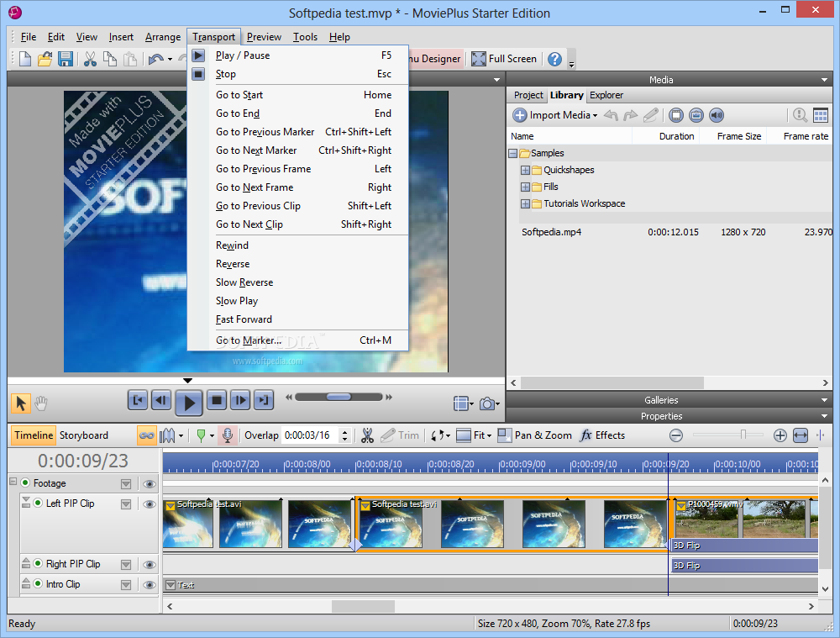Toggle the green enable dot on Left PIP Clip
The height and width of the screenshot is (638, 840).
(38, 503)
